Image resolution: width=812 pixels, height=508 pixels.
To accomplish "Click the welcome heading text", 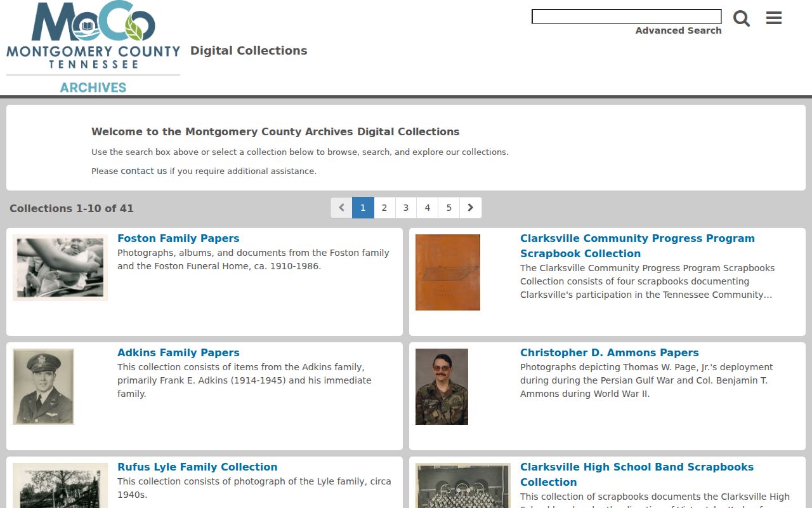I will pyautogui.click(x=275, y=131).
